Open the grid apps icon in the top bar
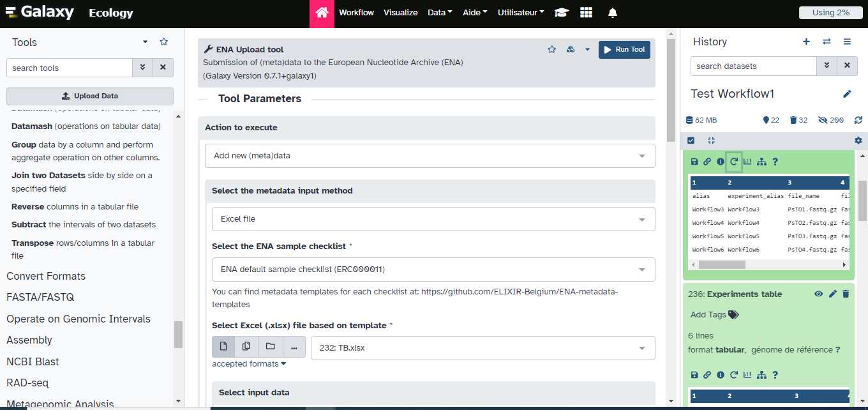The image size is (868, 410). [x=587, y=13]
